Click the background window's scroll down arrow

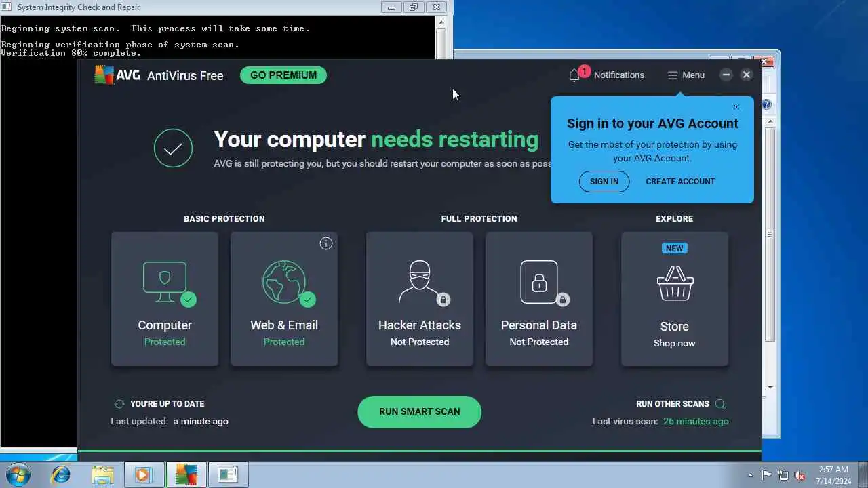coord(770,388)
